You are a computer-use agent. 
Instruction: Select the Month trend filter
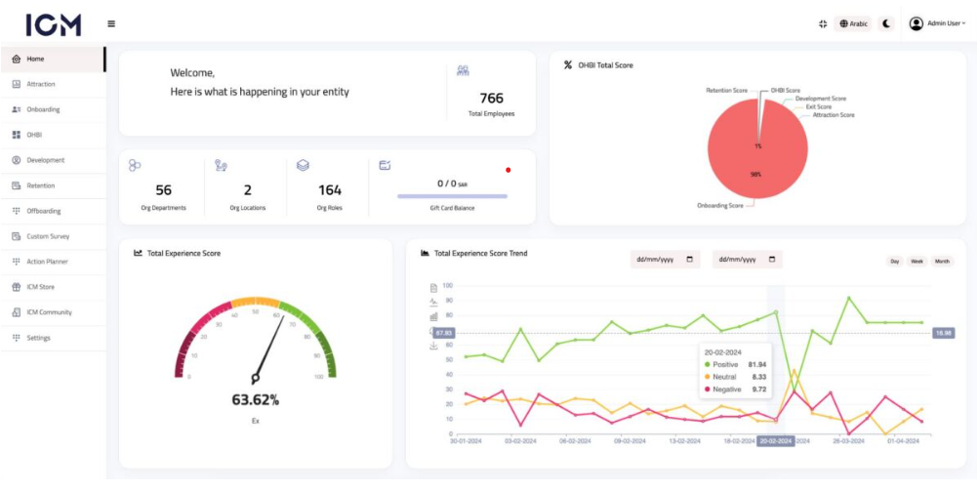click(942, 262)
